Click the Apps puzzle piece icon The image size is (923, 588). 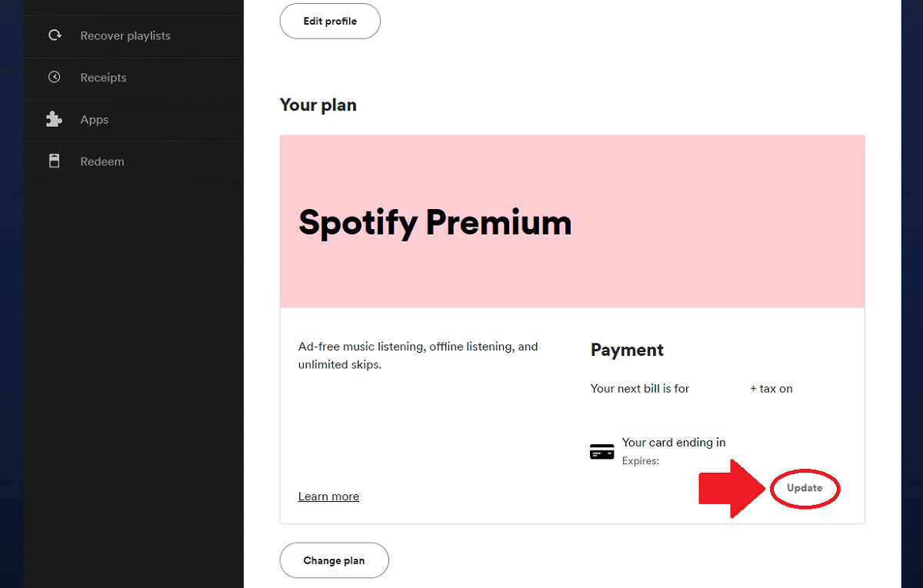tap(54, 119)
